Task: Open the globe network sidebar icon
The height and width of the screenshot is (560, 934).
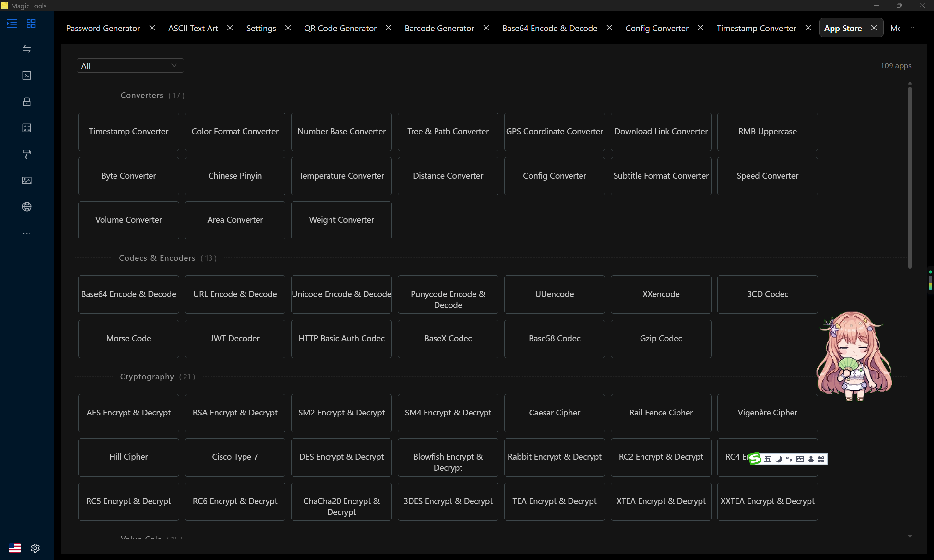Action: click(x=27, y=206)
